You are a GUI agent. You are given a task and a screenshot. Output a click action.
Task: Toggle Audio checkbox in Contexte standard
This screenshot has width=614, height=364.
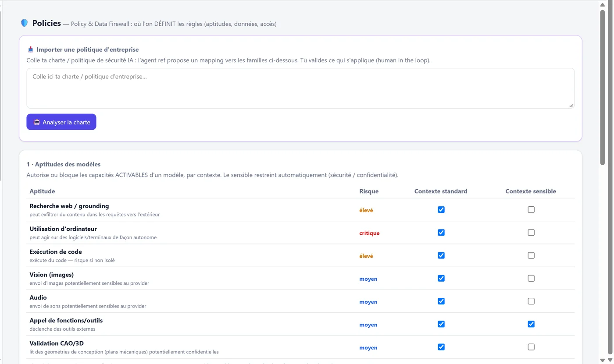tap(441, 301)
